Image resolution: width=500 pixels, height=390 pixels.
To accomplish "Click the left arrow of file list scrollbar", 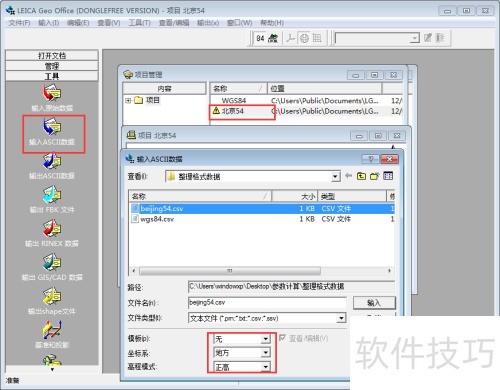I will (x=134, y=271).
